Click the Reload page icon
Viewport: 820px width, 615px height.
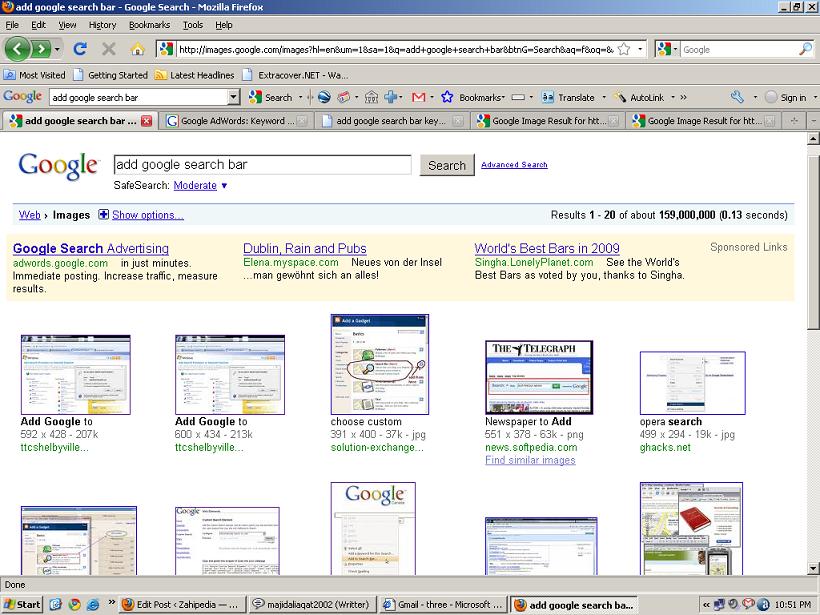[80, 48]
